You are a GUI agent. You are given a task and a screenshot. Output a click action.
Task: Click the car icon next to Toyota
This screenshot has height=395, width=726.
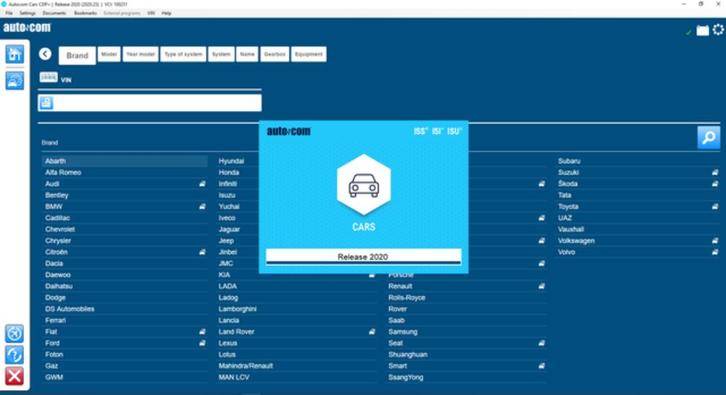click(715, 207)
